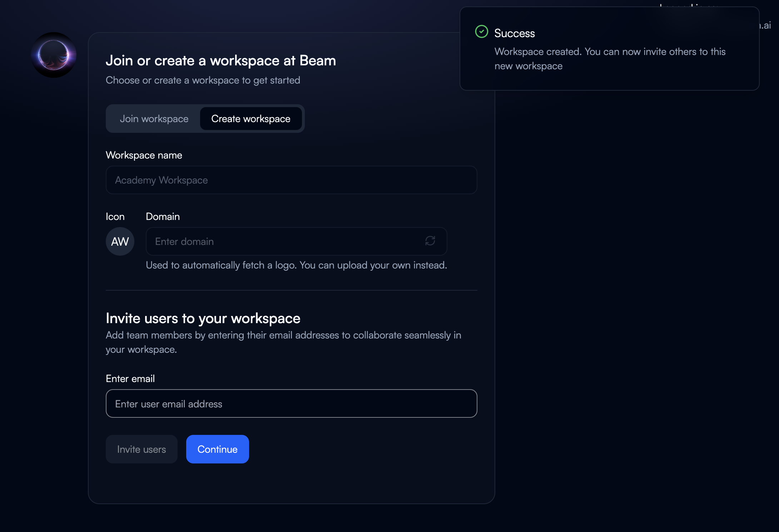
Task: Click the user email address field
Action: [291, 404]
